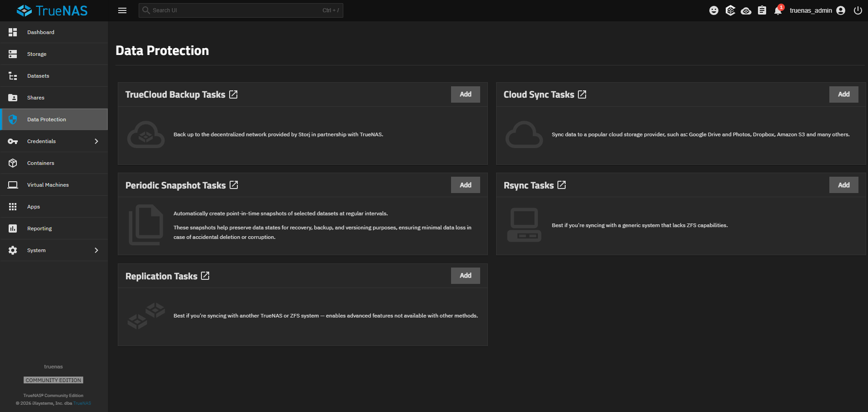Expand the System submenu chevron
Image resolution: width=868 pixels, height=412 pixels.
pyautogui.click(x=96, y=250)
